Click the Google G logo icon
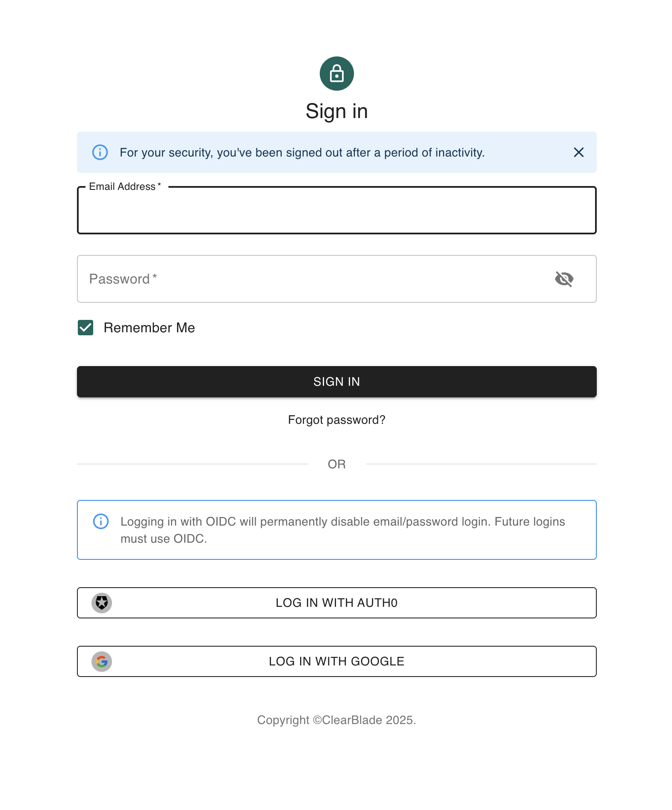672x810 pixels. tap(102, 662)
